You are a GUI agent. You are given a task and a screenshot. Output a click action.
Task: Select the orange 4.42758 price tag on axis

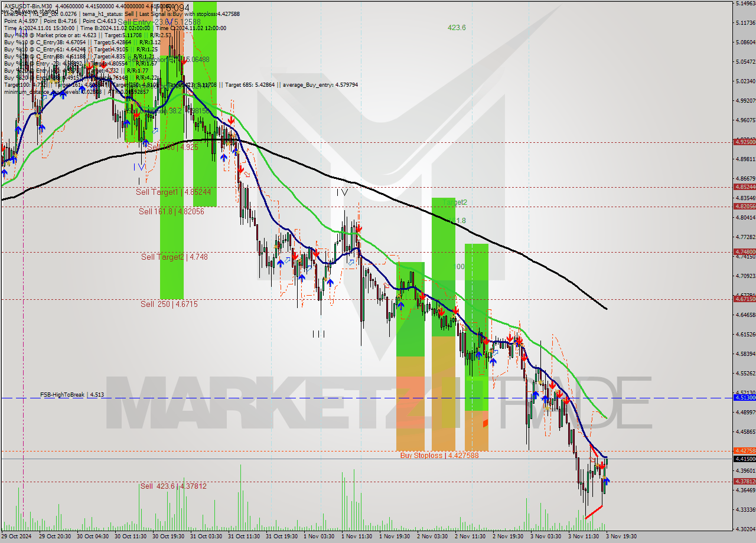point(744,451)
